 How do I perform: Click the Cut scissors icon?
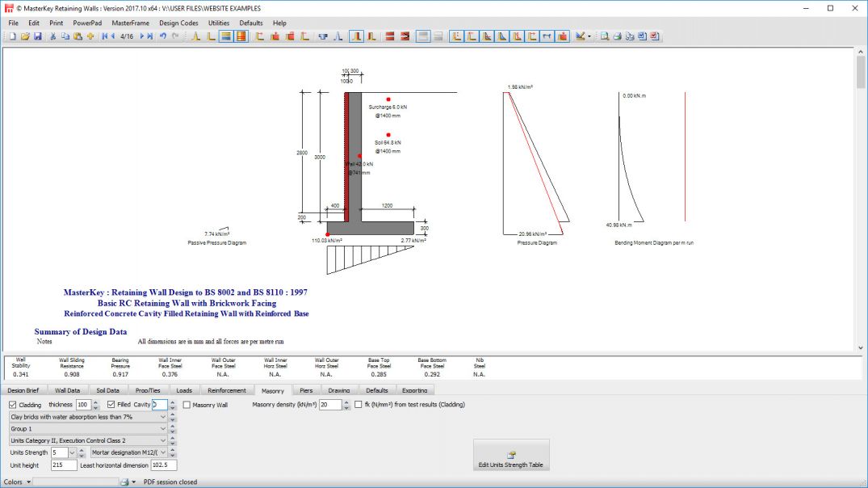click(52, 36)
